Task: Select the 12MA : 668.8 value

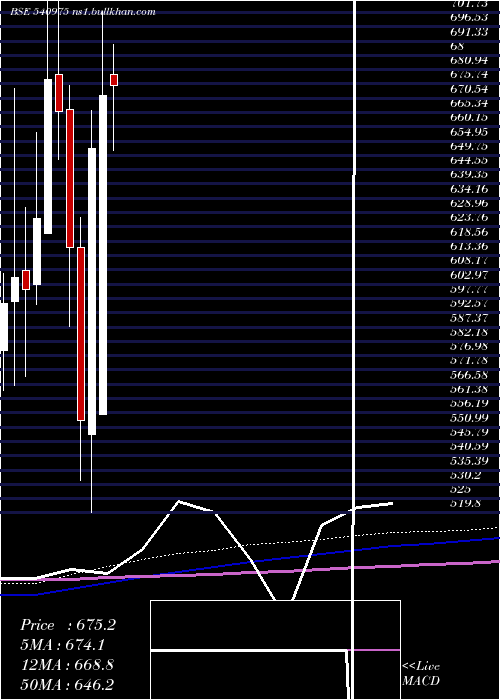Action: (67, 665)
